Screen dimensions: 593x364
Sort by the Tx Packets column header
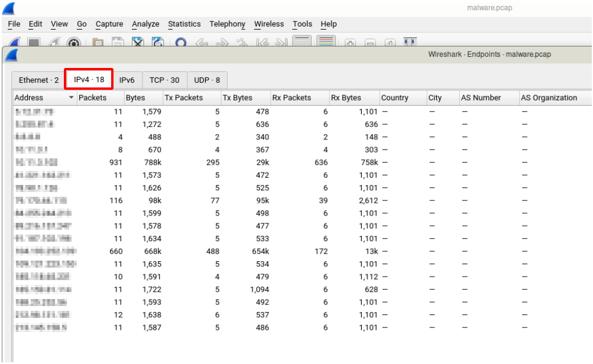192,97
